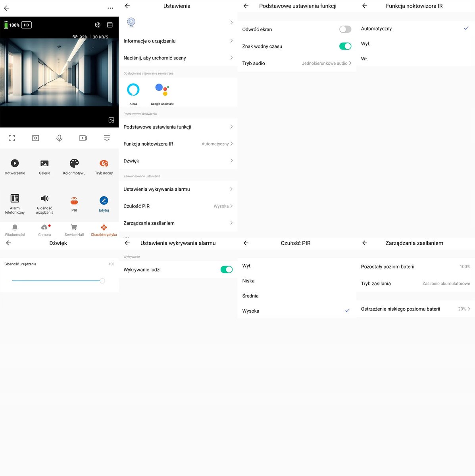The image size is (475, 476).
Task: Mute the camera speaker icon
Action: click(98, 25)
